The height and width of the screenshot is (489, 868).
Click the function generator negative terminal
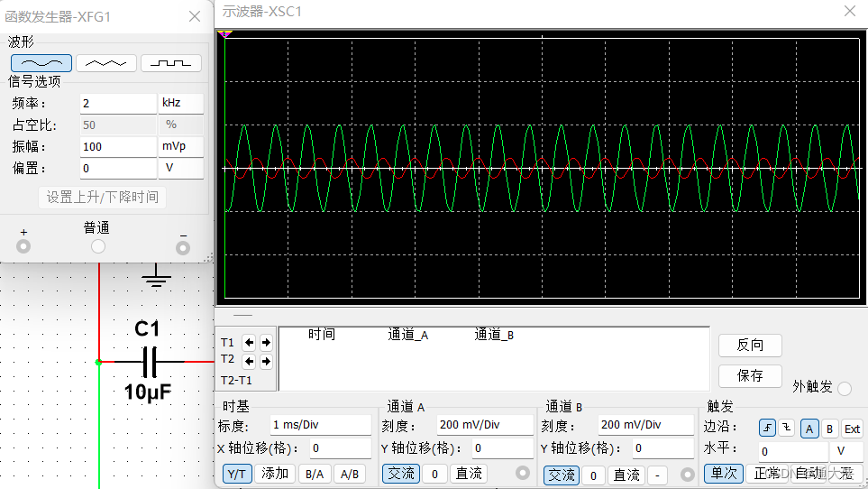click(x=183, y=248)
